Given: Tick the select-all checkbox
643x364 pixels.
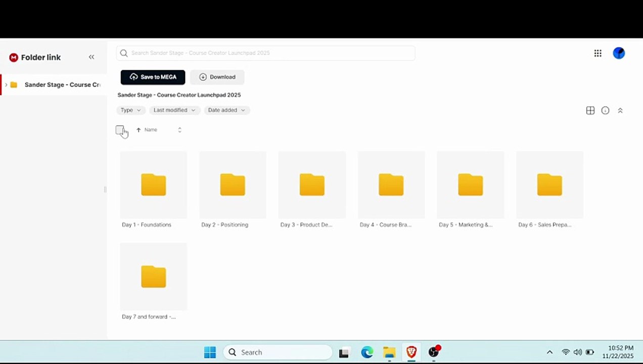Looking at the screenshot, I should click(120, 130).
